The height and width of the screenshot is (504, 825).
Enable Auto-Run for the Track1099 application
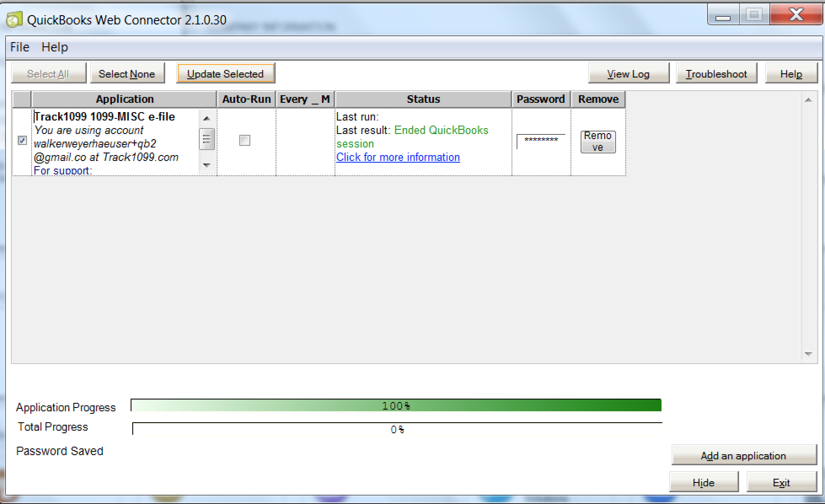tap(244, 140)
